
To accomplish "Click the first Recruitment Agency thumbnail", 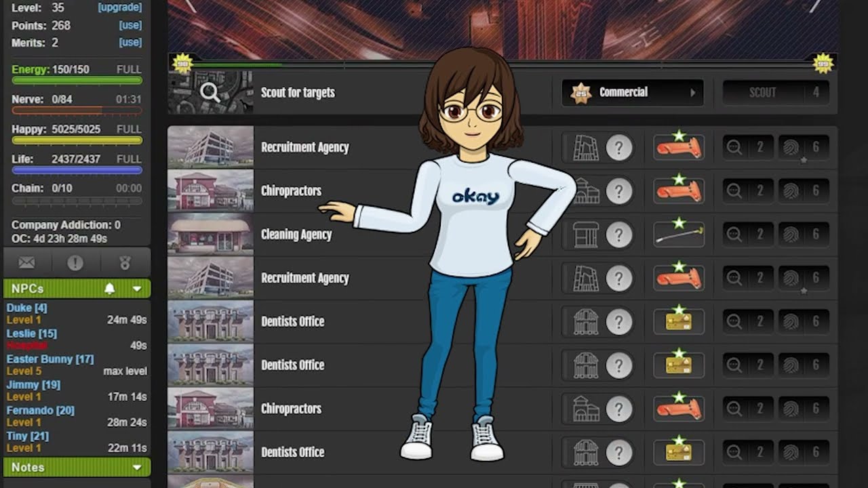I will tap(210, 147).
